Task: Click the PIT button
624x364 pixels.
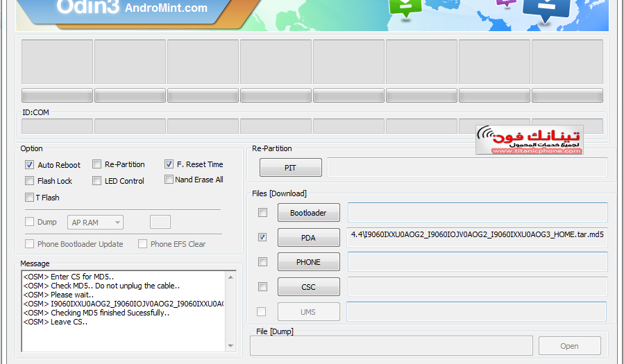Action: click(x=291, y=168)
